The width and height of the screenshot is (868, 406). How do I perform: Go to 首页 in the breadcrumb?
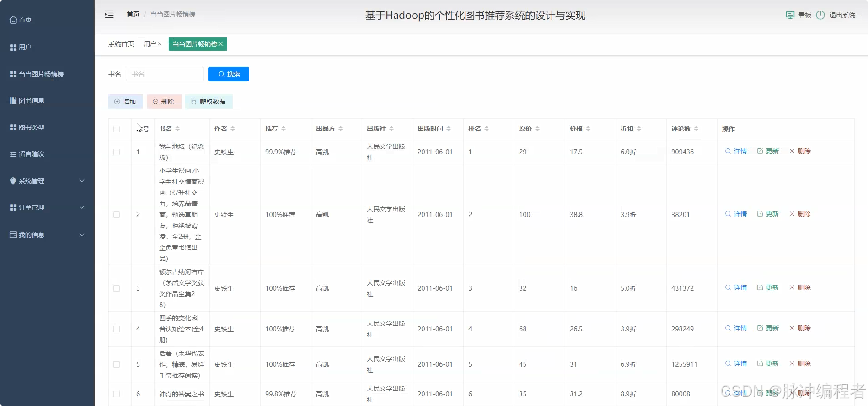point(133,14)
